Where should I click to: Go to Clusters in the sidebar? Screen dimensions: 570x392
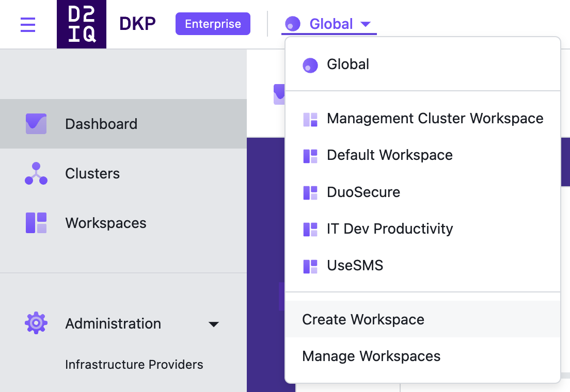point(123,173)
